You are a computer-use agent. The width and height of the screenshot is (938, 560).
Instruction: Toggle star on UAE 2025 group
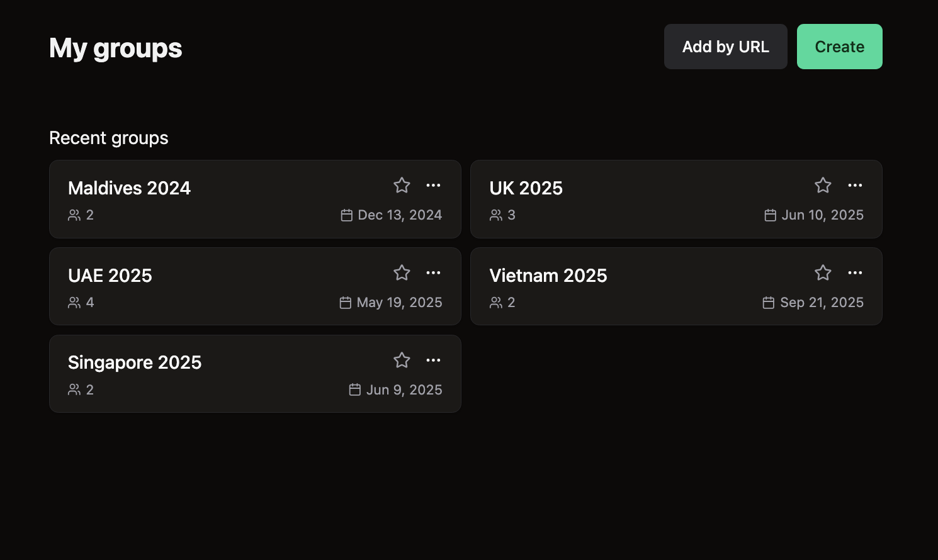402,272
